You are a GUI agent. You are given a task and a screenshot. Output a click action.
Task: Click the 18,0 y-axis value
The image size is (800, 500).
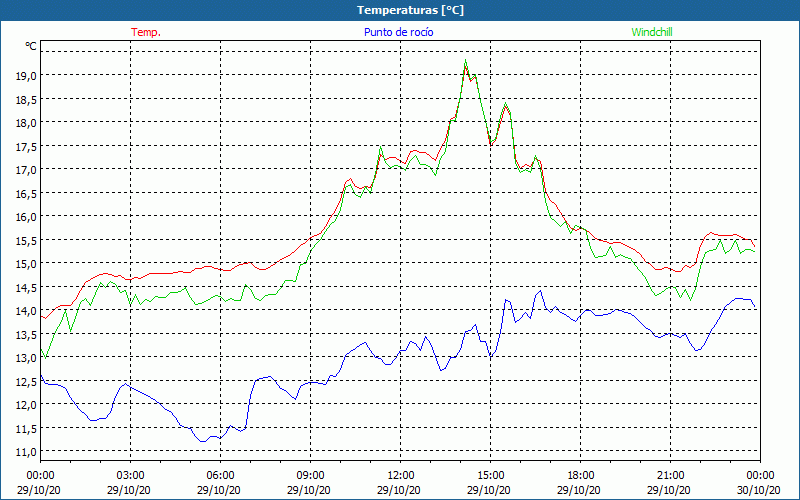(26, 122)
